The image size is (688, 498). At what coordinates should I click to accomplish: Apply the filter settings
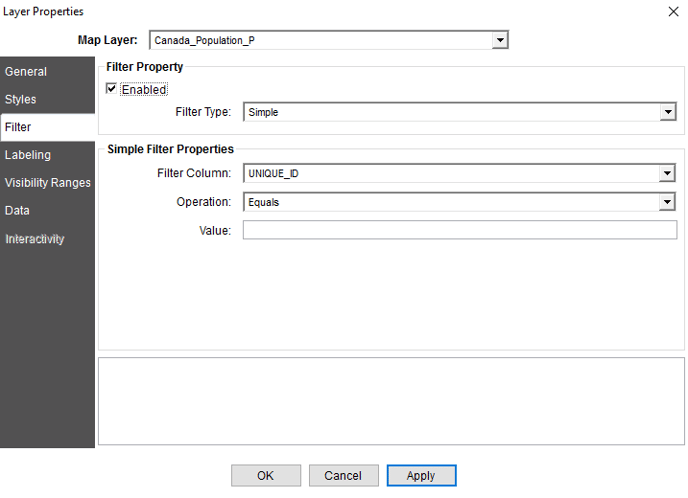(421, 476)
